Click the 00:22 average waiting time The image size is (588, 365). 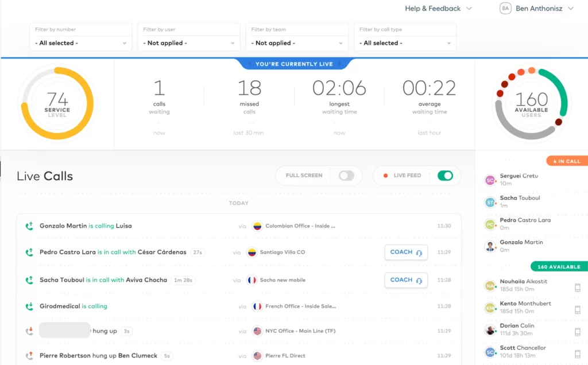pos(430,96)
